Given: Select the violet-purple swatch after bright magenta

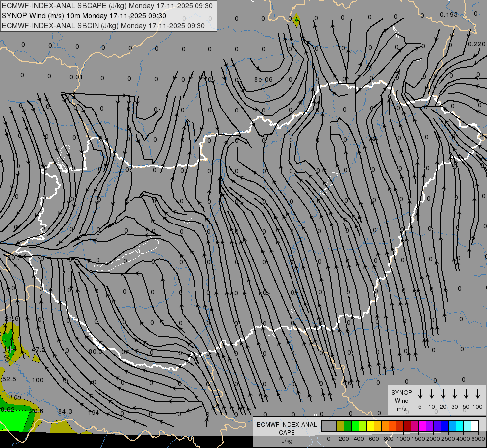Looking at the screenshot, I should click(430, 426).
